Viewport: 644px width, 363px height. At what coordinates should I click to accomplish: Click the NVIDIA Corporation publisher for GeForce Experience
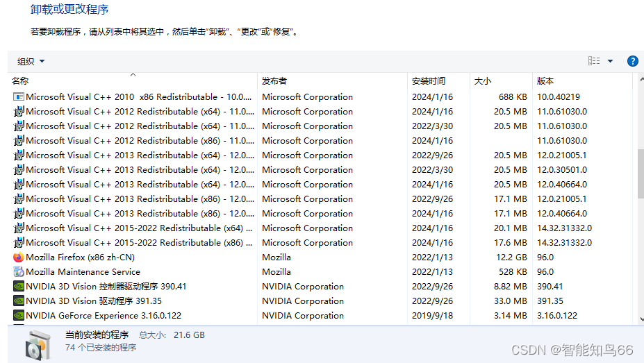(303, 315)
